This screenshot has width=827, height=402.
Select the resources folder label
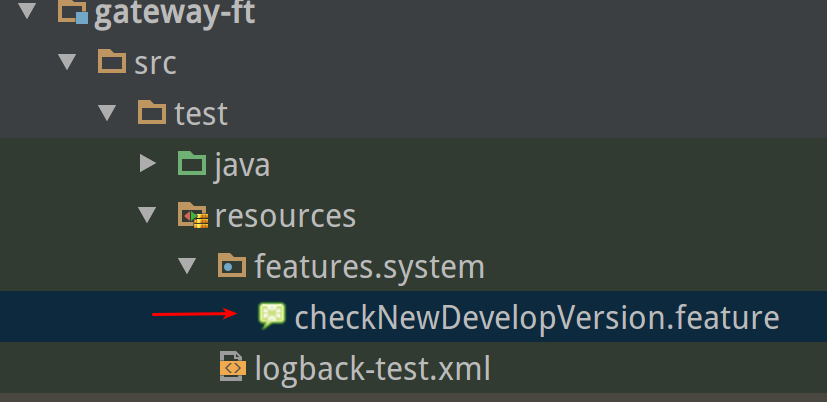[x=285, y=215]
